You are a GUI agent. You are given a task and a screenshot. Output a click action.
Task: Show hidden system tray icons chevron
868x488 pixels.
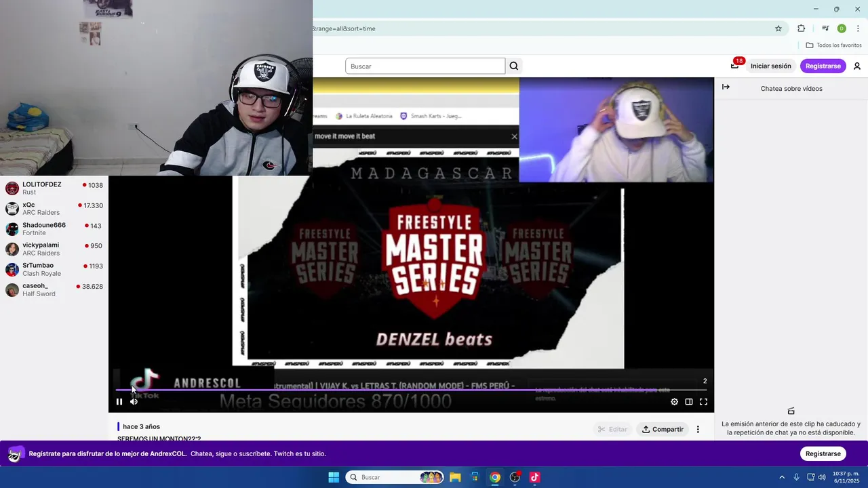782,477
